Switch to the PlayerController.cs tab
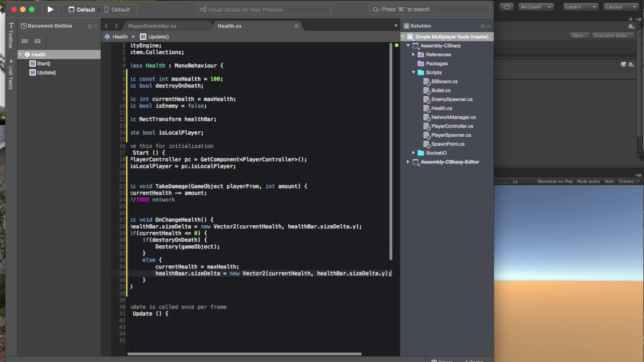Viewport: 644px width, 362px height. [152, 26]
